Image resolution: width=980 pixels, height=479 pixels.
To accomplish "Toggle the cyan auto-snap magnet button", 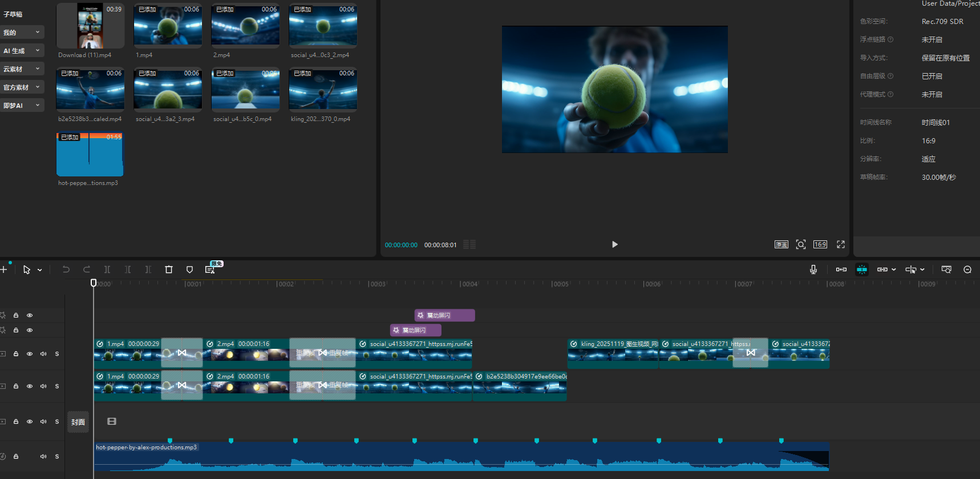I will click(861, 269).
